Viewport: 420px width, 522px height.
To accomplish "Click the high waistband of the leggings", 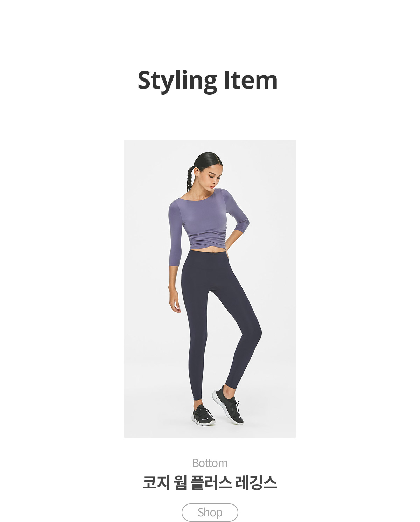I will click(x=206, y=256).
